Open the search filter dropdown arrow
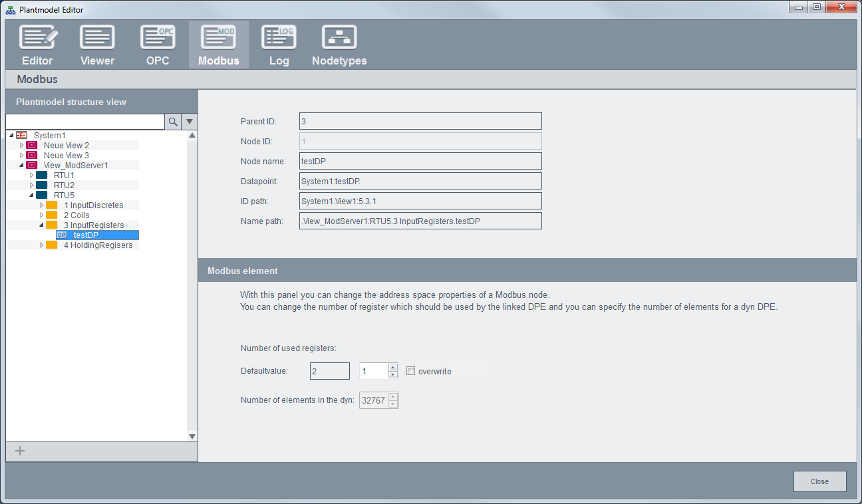Viewport: 862px width, 504px height. point(190,122)
